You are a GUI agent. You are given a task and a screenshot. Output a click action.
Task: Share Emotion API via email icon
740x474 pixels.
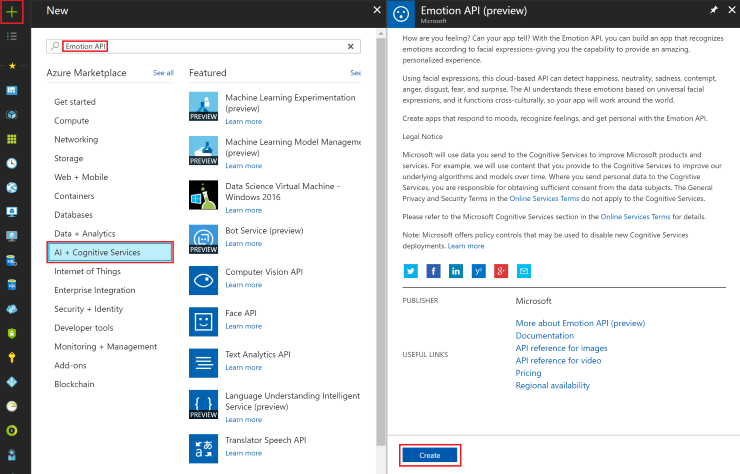[524, 271]
